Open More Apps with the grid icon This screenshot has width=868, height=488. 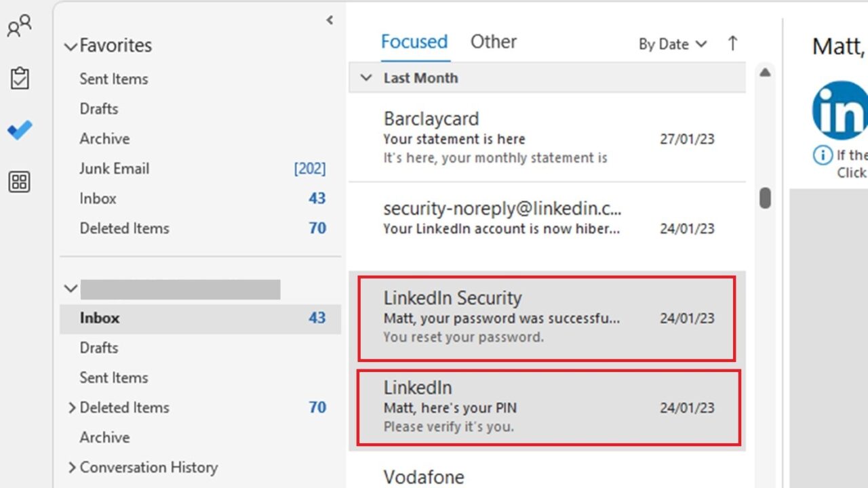pyautogui.click(x=20, y=182)
